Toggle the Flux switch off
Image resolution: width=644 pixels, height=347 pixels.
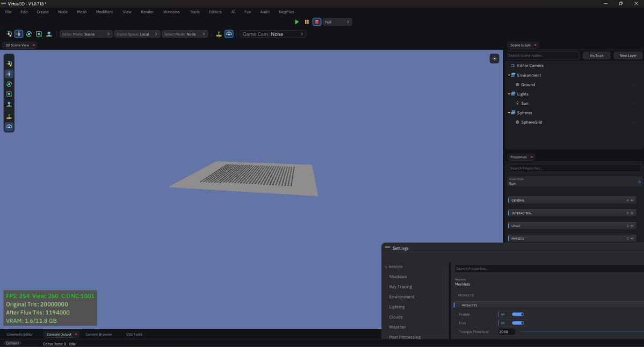(518, 323)
